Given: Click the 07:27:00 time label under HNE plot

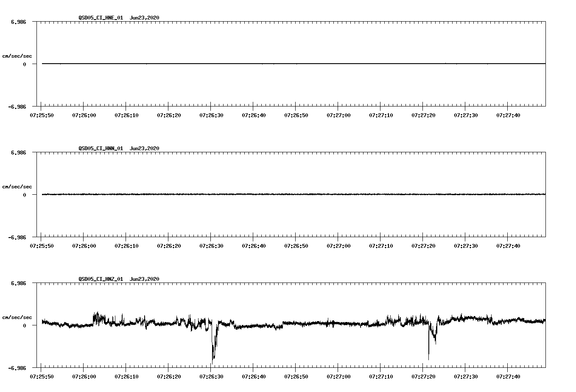Looking at the screenshot, I should (338, 115).
